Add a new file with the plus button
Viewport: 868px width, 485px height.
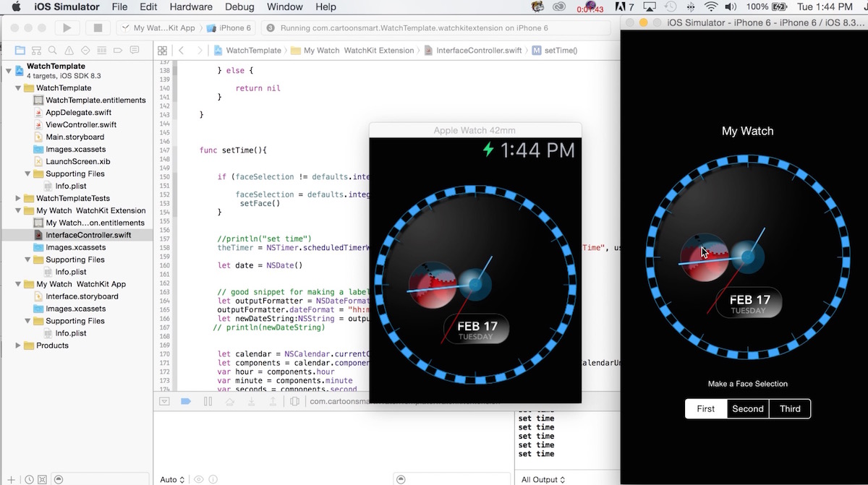point(11,479)
